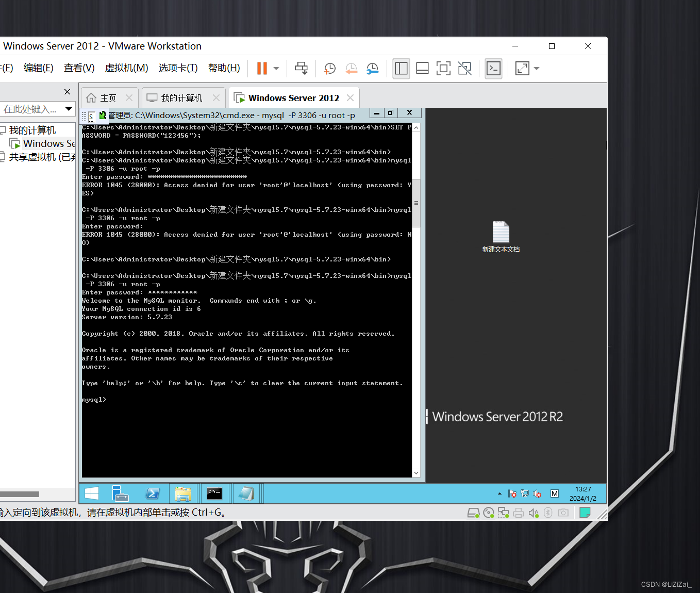This screenshot has height=593, width=700.
Task: Select 共享虚拟机 in the library tree
Action: point(42,157)
